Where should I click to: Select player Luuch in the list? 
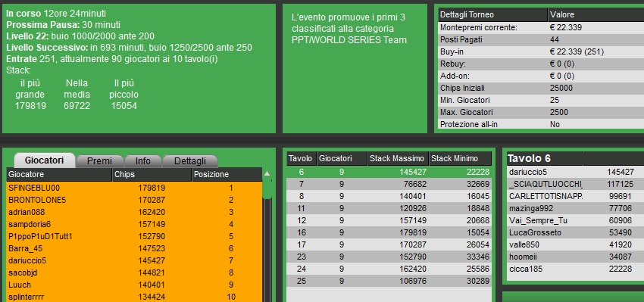click(135, 285)
